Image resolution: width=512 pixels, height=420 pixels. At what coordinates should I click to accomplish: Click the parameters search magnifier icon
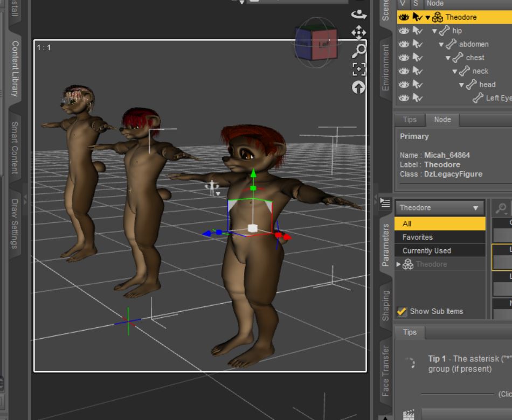pyautogui.click(x=501, y=208)
